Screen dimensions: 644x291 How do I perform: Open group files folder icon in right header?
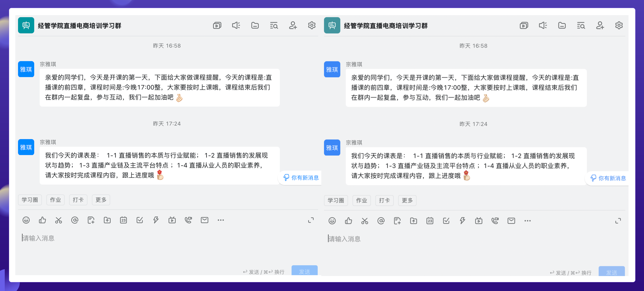[x=562, y=25]
